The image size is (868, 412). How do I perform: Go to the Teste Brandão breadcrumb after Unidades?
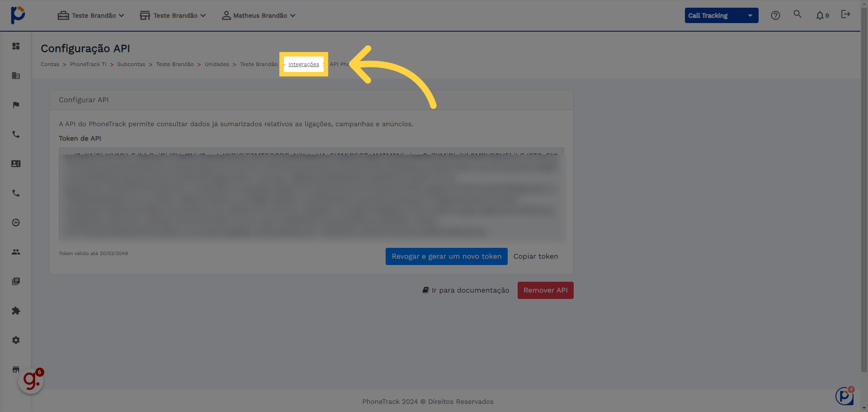[x=259, y=64]
